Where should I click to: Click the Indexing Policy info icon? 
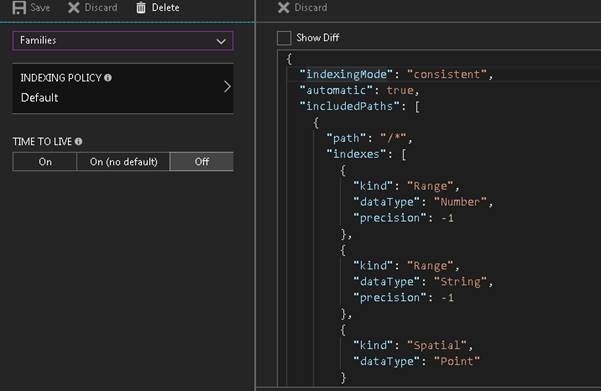coord(108,78)
